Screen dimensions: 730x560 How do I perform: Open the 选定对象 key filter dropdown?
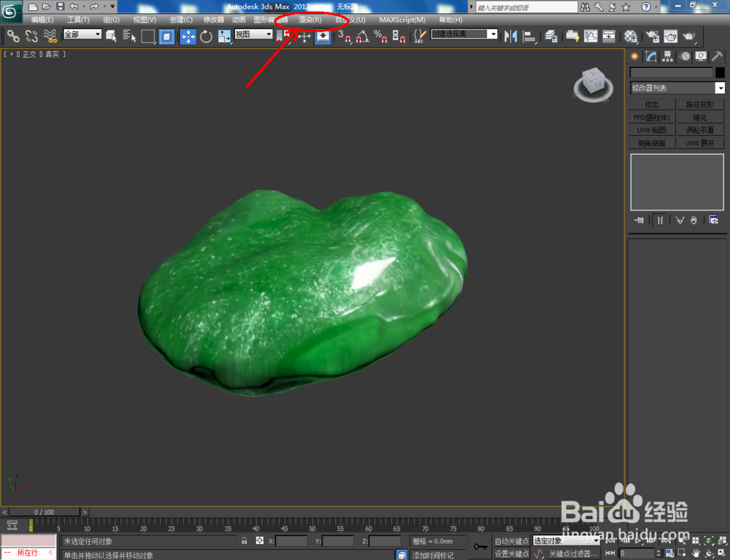[566, 540]
